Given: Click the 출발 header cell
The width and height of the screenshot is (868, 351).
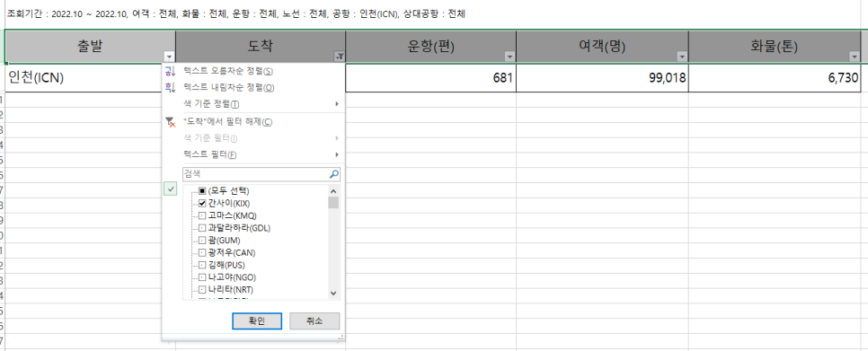Looking at the screenshot, I should (90, 47).
